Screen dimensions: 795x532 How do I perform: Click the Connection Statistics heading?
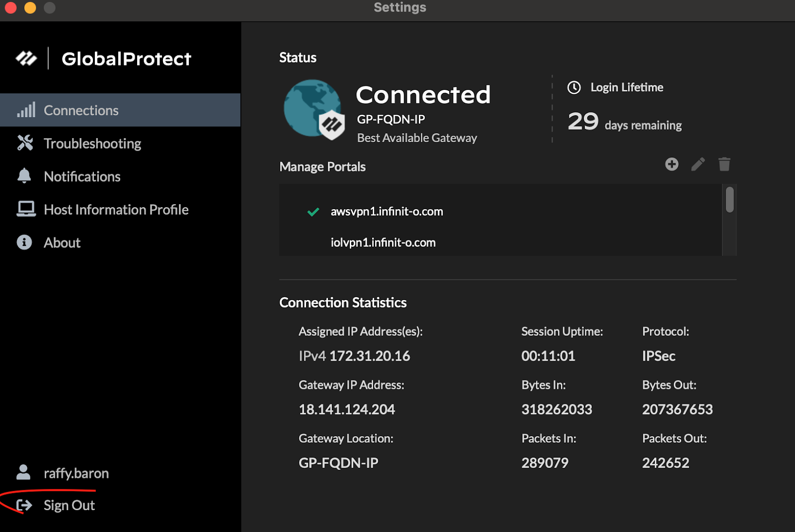pos(343,303)
